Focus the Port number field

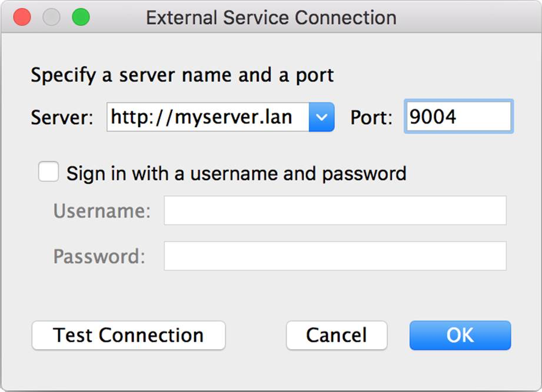[x=458, y=117]
